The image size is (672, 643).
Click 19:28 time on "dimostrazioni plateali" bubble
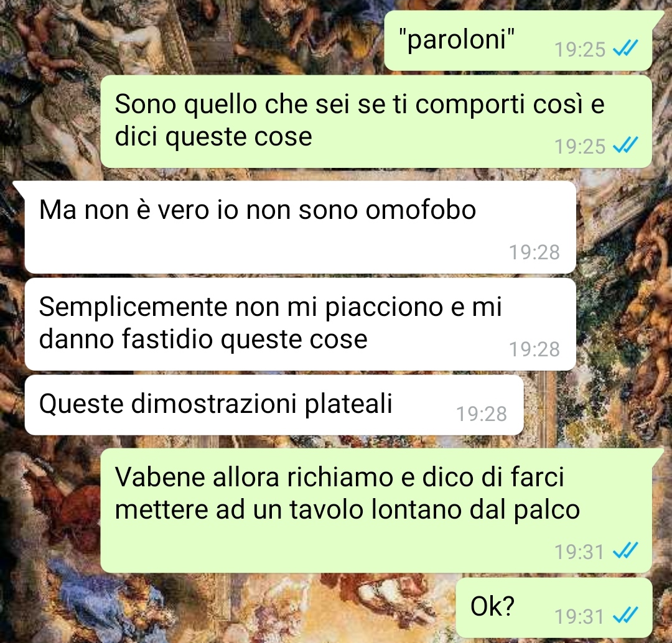(x=481, y=414)
